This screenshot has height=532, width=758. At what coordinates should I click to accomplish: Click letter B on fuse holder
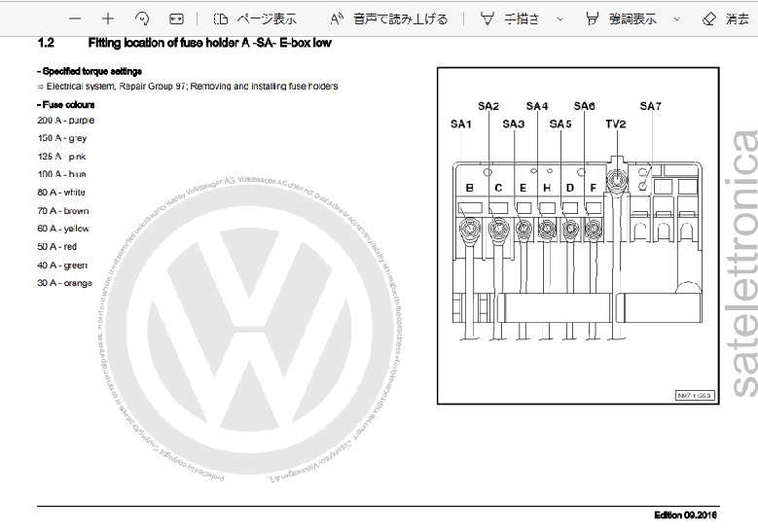[469, 188]
